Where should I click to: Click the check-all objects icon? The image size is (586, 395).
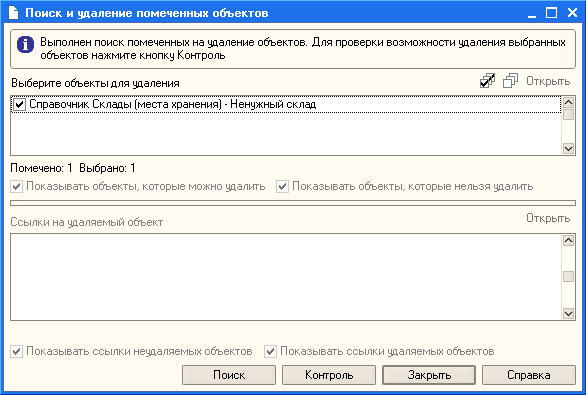point(487,81)
